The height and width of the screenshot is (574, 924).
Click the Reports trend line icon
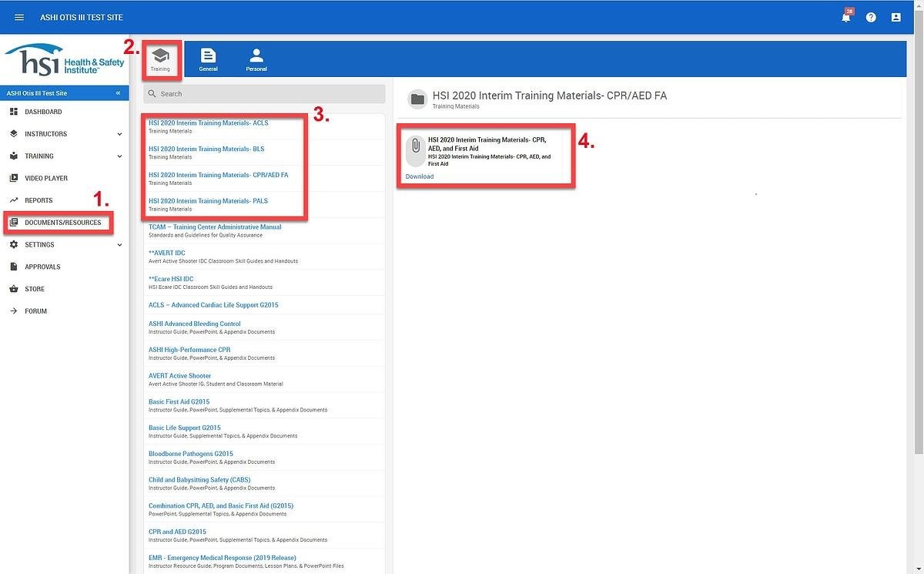[14, 200]
